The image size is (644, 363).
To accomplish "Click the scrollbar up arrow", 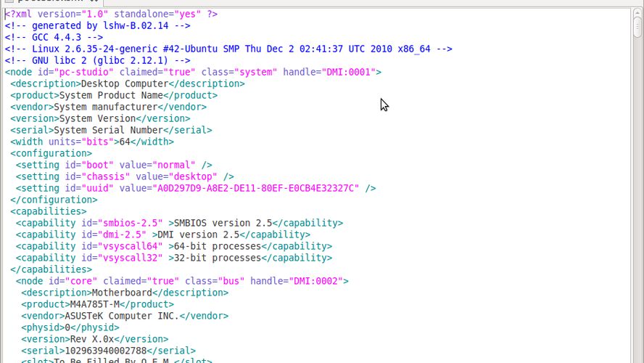I will (637, 13).
